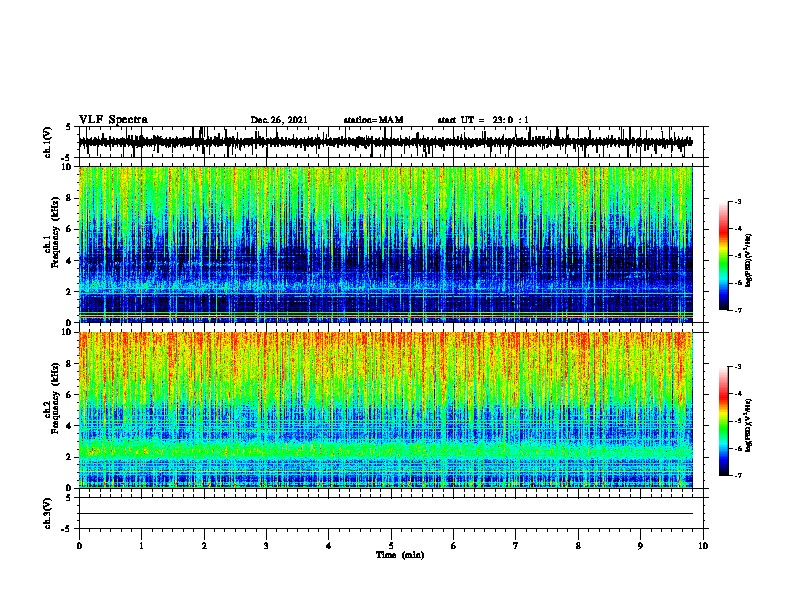Screen dimensions: 792x612
Task: Click the "station=MAM" label
Action: click(x=373, y=120)
